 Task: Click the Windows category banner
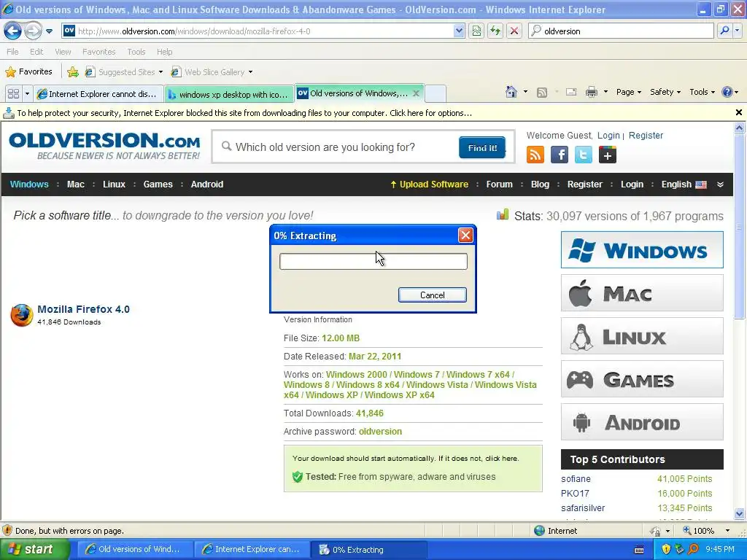pyautogui.click(x=642, y=250)
